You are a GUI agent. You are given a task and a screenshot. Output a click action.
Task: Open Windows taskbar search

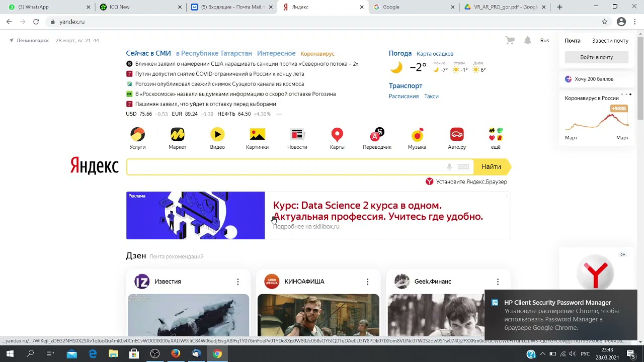[30, 354]
